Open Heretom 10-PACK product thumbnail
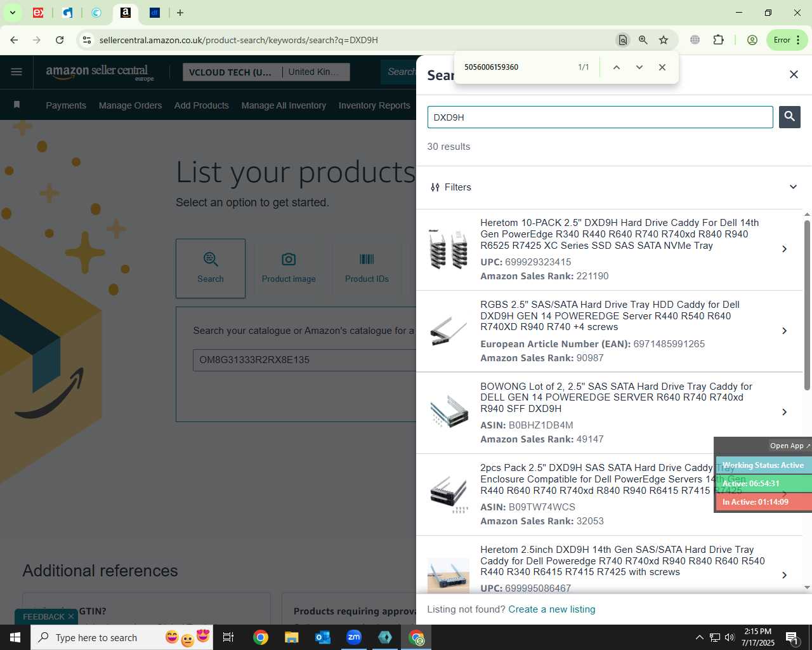The image size is (812, 650). [x=449, y=249]
